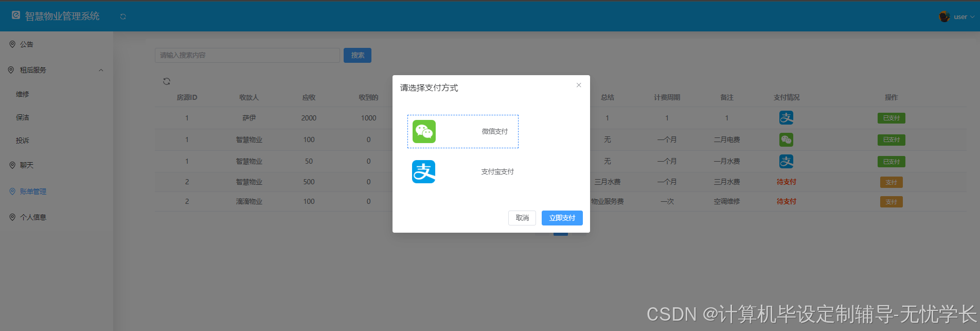Click the 支付 button in the 三月水费 row

891,182
